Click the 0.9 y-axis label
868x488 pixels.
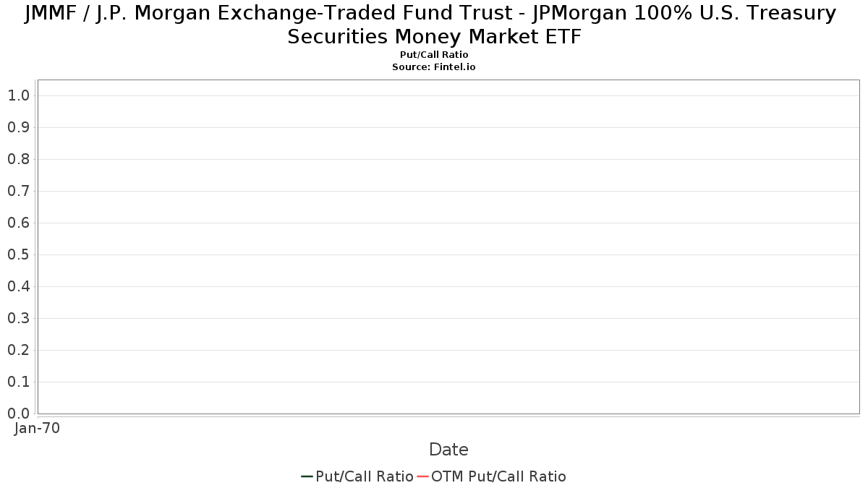point(18,127)
